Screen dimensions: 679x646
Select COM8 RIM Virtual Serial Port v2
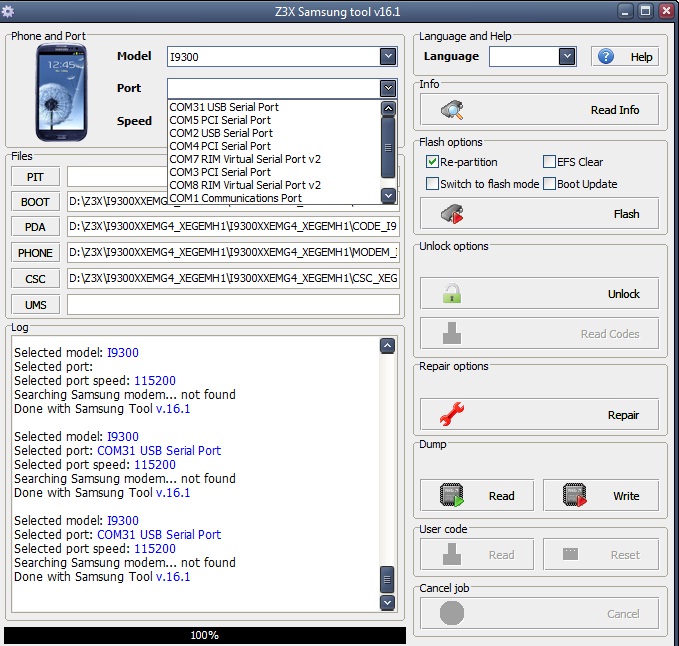[x=274, y=185]
